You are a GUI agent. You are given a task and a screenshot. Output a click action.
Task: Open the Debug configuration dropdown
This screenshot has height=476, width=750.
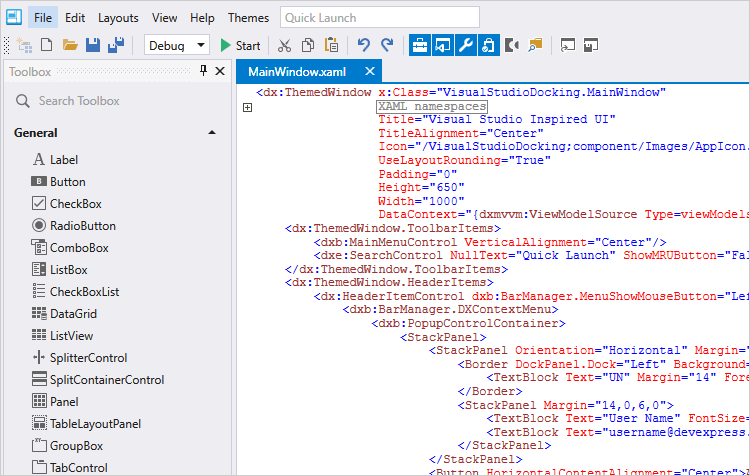point(177,45)
